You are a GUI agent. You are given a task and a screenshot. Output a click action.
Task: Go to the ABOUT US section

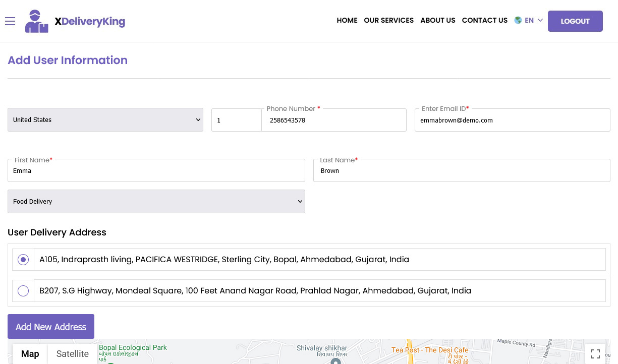click(x=438, y=21)
